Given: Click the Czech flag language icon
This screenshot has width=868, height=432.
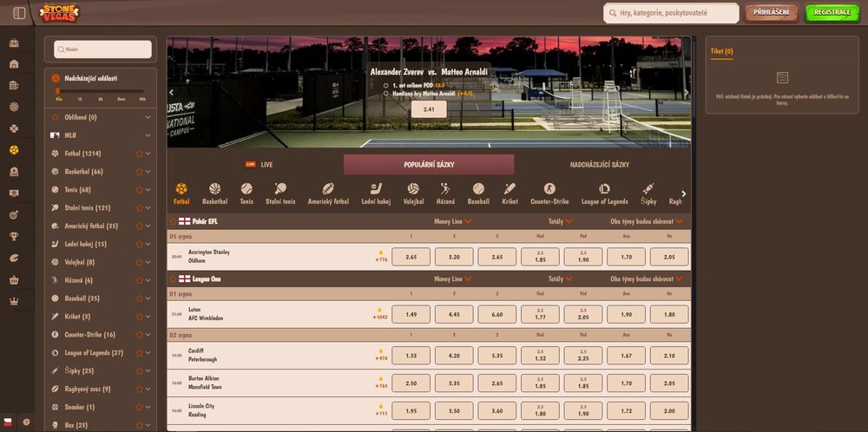Looking at the screenshot, I should pos(8,422).
